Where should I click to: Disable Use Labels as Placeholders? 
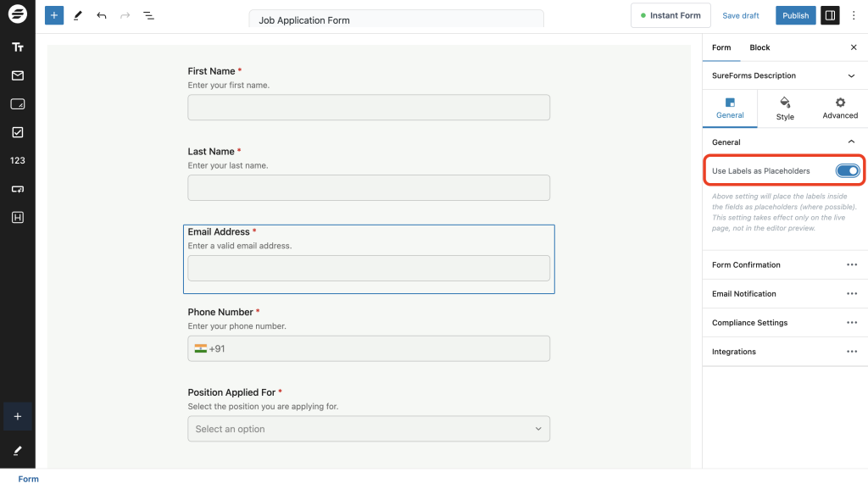point(847,170)
